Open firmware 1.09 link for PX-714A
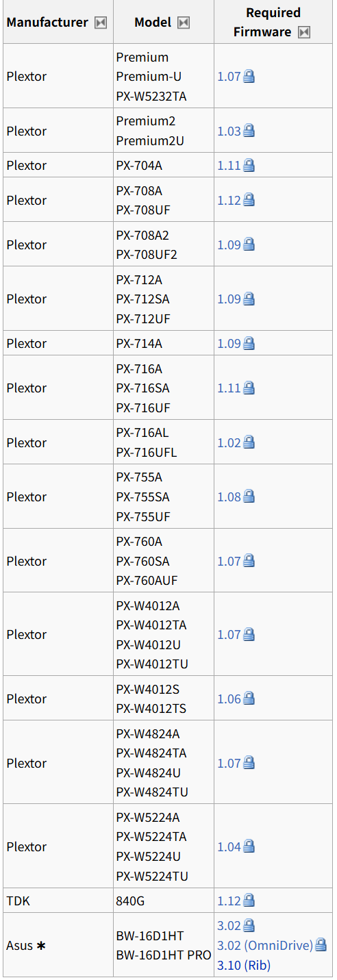The height and width of the screenshot is (980, 337). [x=229, y=343]
